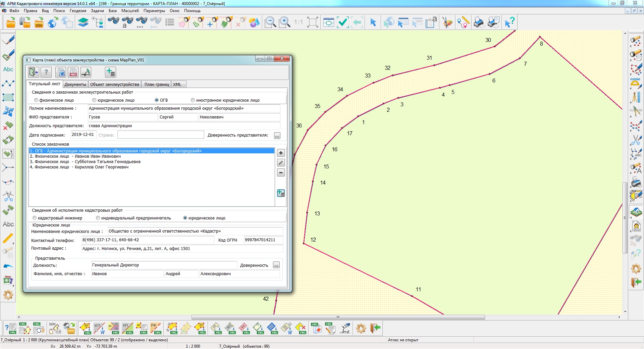The image size is (644, 349).
Task: Open the map layers stack icon
Action: click(x=83, y=22)
